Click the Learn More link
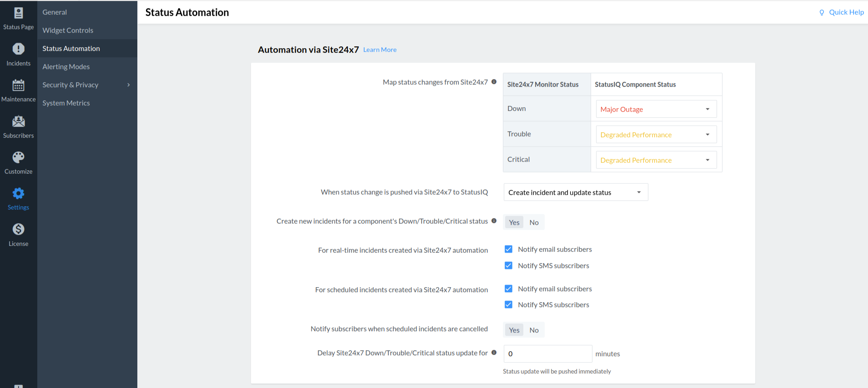This screenshot has width=868, height=388. pos(380,50)
